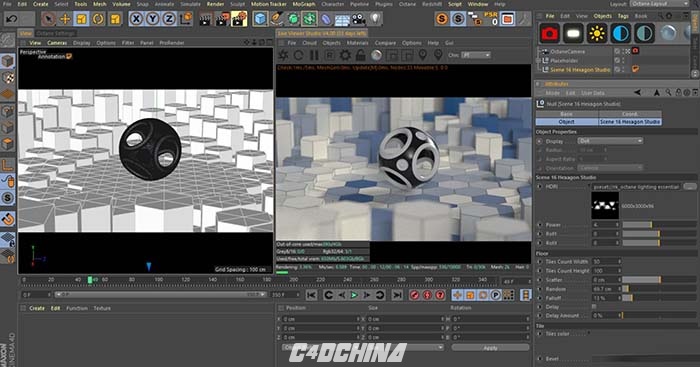Open the Materials menu in Live Viewer
Image resolution: width=700 pixels, height=367 pixels.
click(x=358, y=43)
